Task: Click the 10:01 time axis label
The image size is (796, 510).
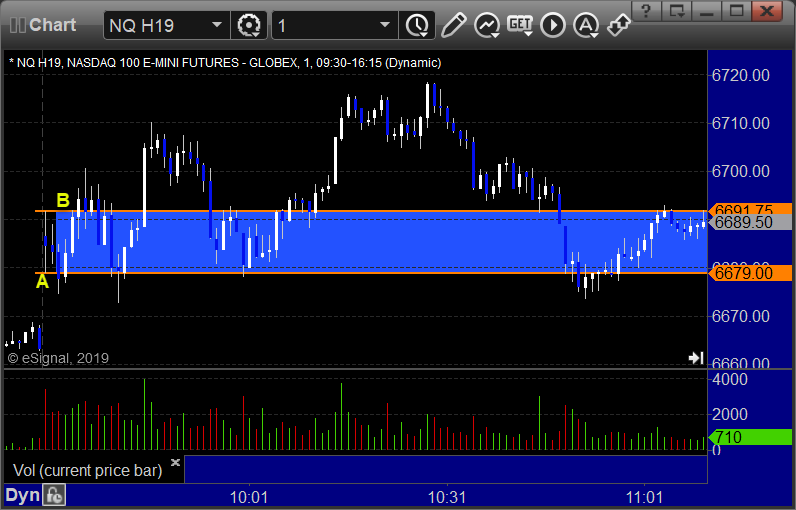Action: coord(249,497)
